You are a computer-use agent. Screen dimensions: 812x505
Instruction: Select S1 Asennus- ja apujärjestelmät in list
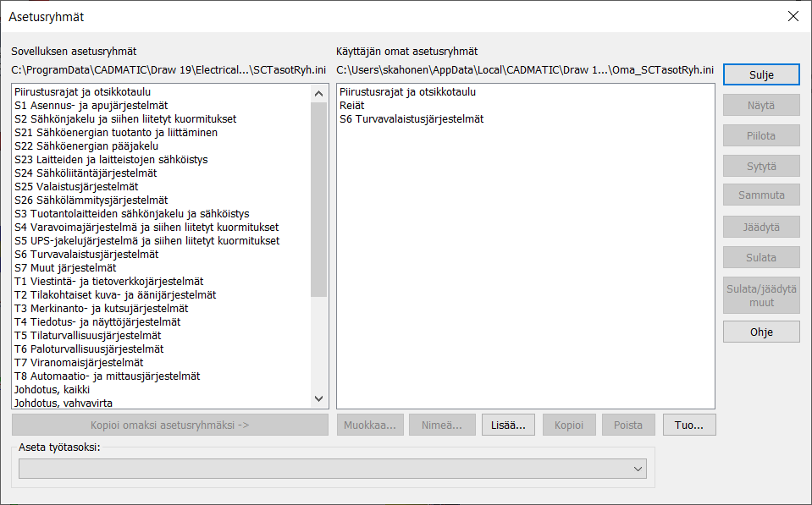tap(91, 106)
